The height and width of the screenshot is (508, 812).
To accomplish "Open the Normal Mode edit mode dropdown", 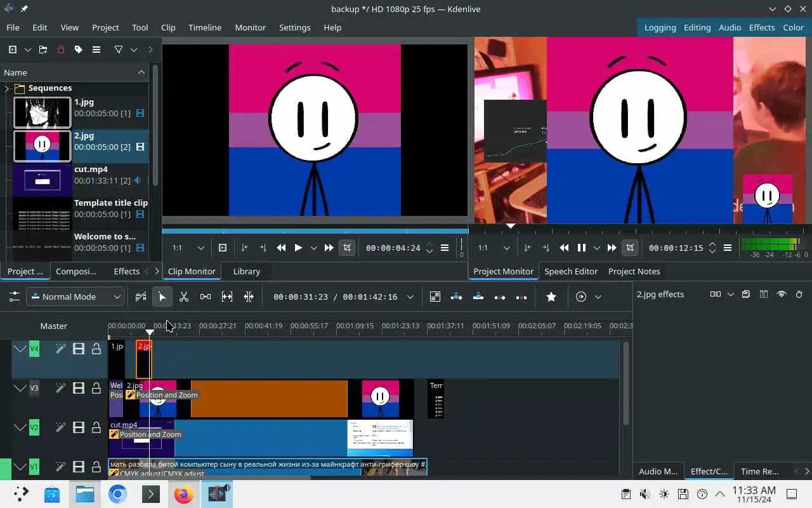I will (x=75, y=297).
